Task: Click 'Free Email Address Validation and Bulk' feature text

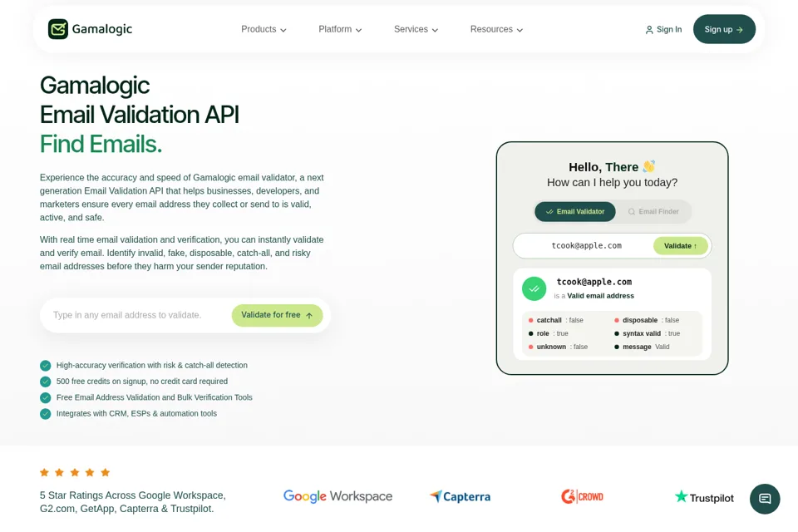Action: pyautogui.click(x=155, y=397)
